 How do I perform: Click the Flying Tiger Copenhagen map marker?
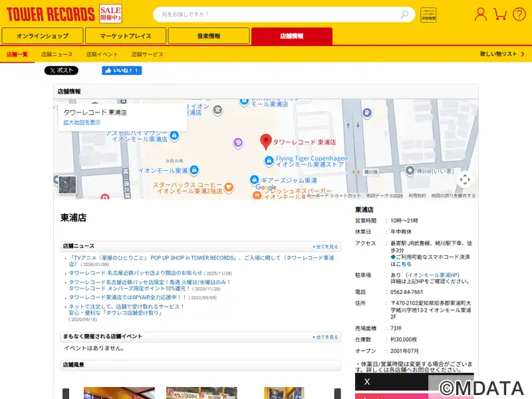pyautogui.click(x=269, y=160)
